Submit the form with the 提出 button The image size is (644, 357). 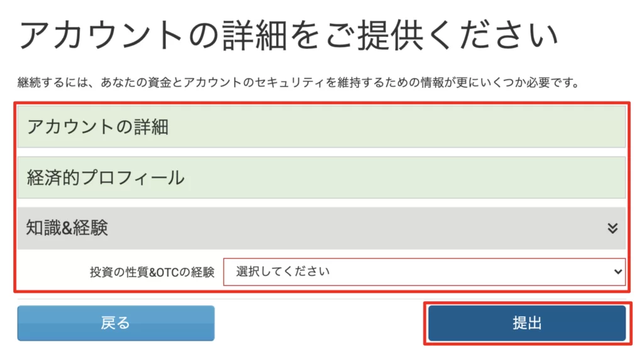(527, 323)
